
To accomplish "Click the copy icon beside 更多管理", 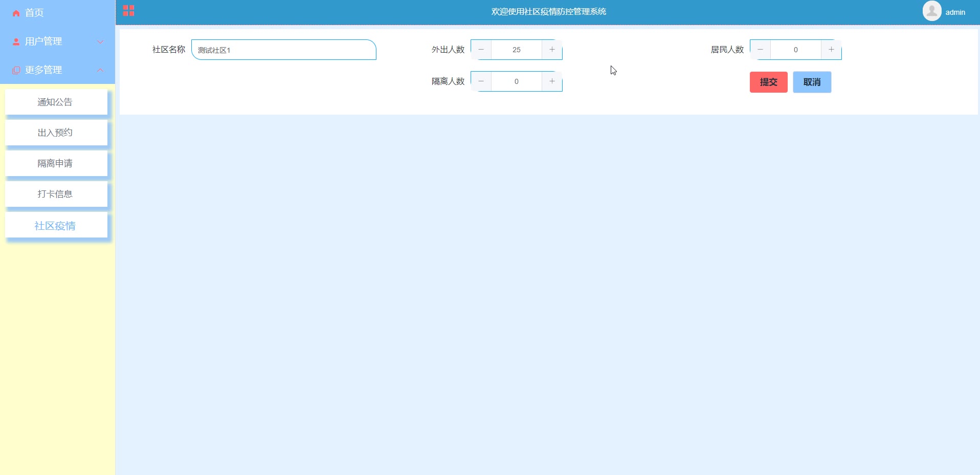I will [16, 70].
